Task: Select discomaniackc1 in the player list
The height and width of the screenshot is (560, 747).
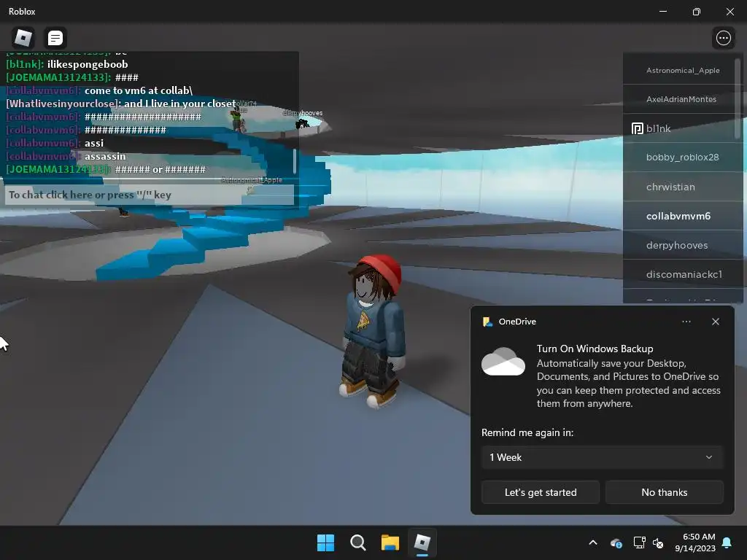Action: (682, 274)
